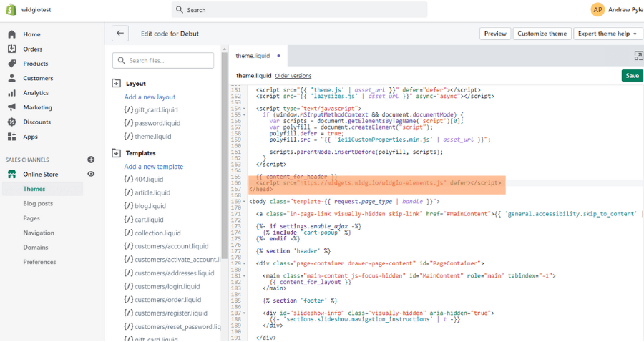Click the Marketing megaphone icon

pyautogui.click(x=12, y=107)
